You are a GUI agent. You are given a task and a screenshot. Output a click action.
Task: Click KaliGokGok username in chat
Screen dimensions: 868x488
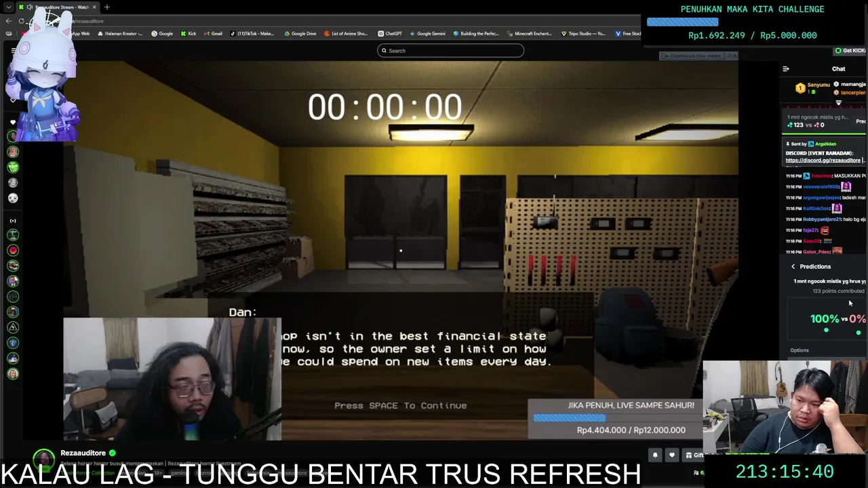coord(816,208)
